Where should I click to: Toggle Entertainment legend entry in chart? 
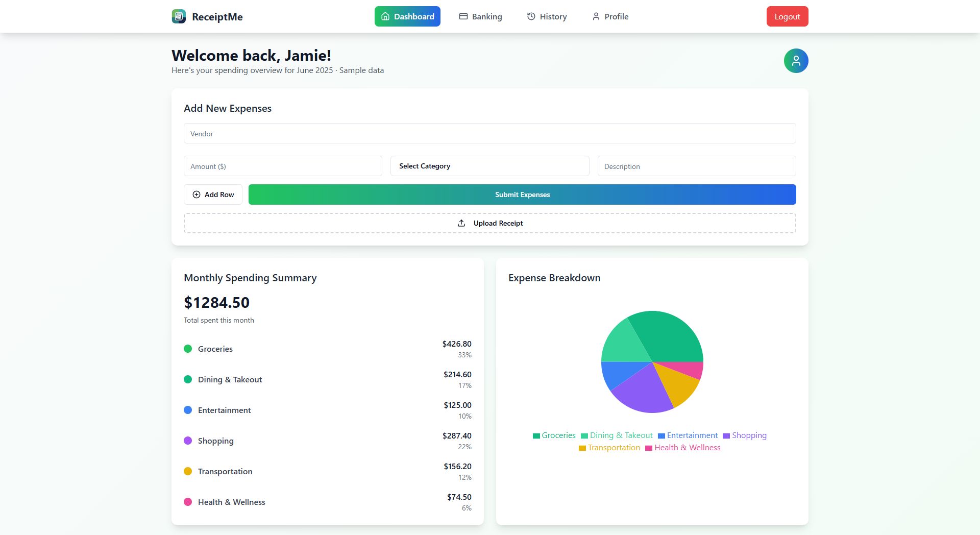coord(688,435)
